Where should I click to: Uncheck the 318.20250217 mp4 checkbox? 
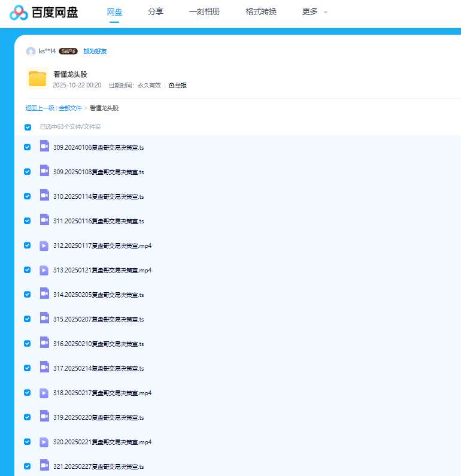pos(28,393)
